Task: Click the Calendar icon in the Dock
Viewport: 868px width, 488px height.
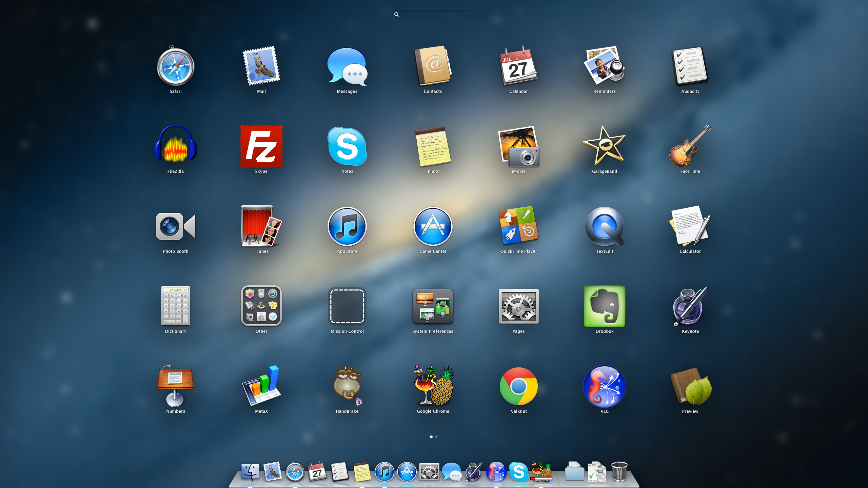Action: pyautogui.click(x=317, y=472)
